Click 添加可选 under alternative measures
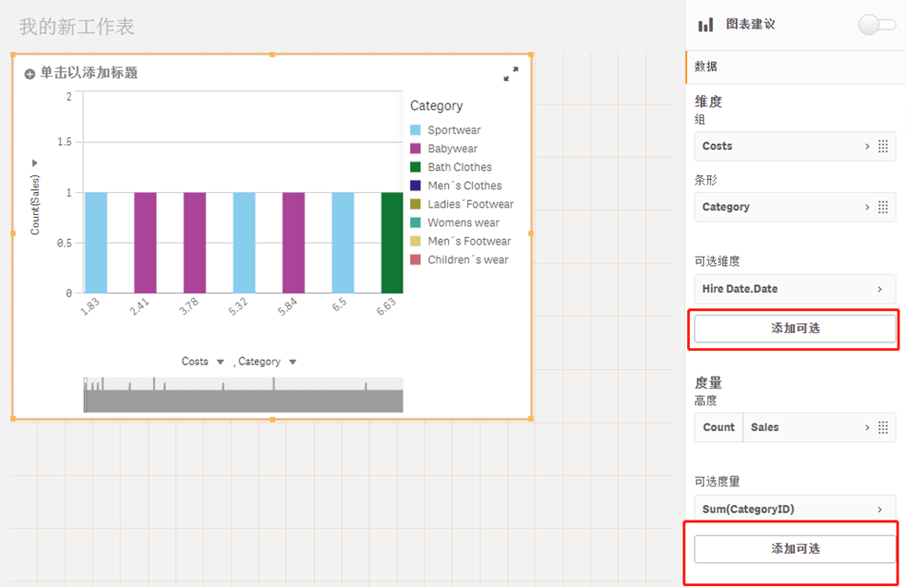 [x=795, y=548]
